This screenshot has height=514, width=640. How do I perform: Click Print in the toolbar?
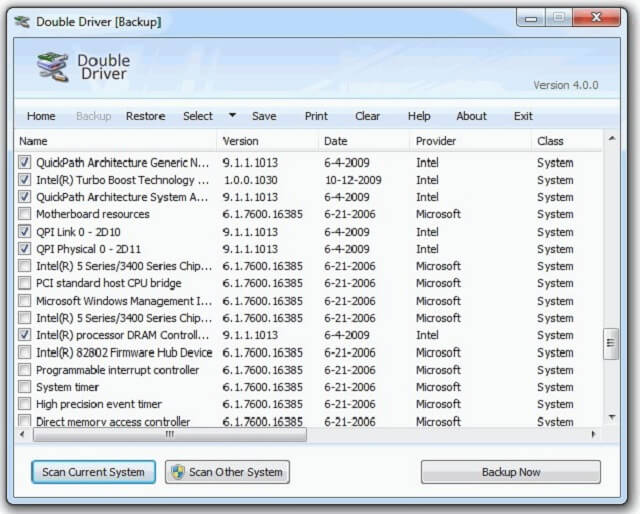click(316, 116)
